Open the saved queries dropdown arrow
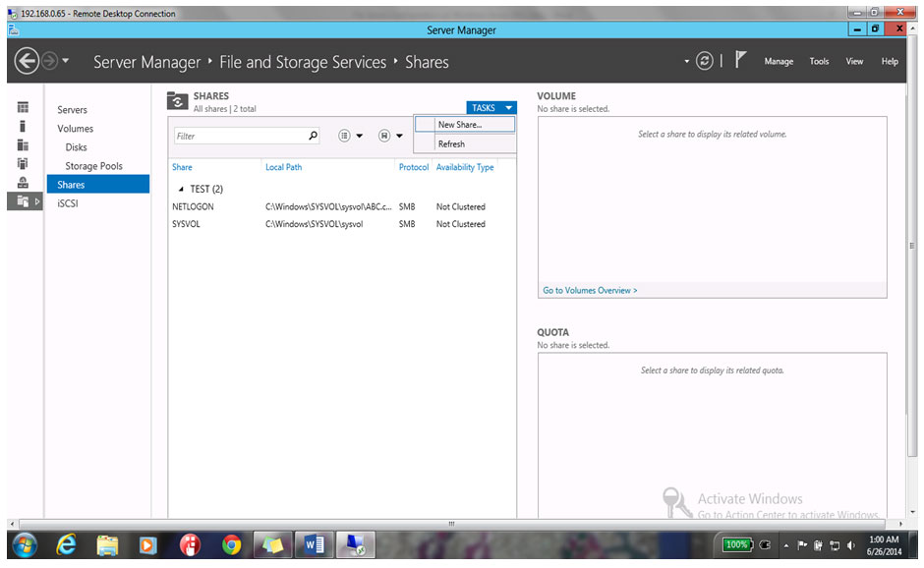This screenshot has width=924, height=568. coord(399,137)
